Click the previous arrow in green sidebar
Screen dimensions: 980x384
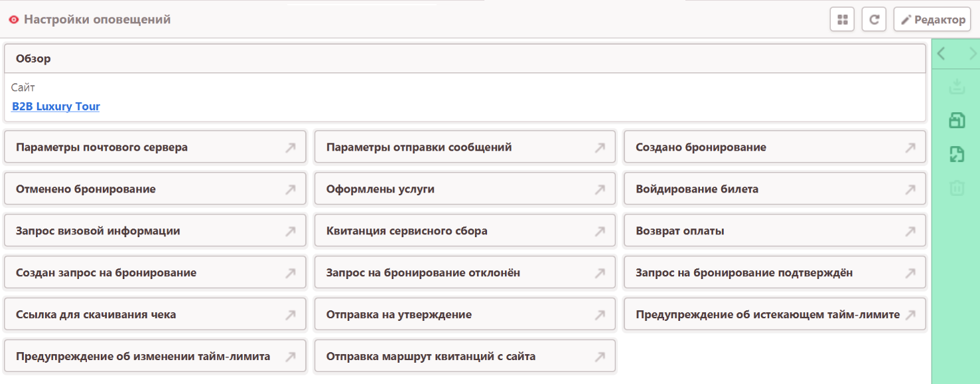point(942,54)
